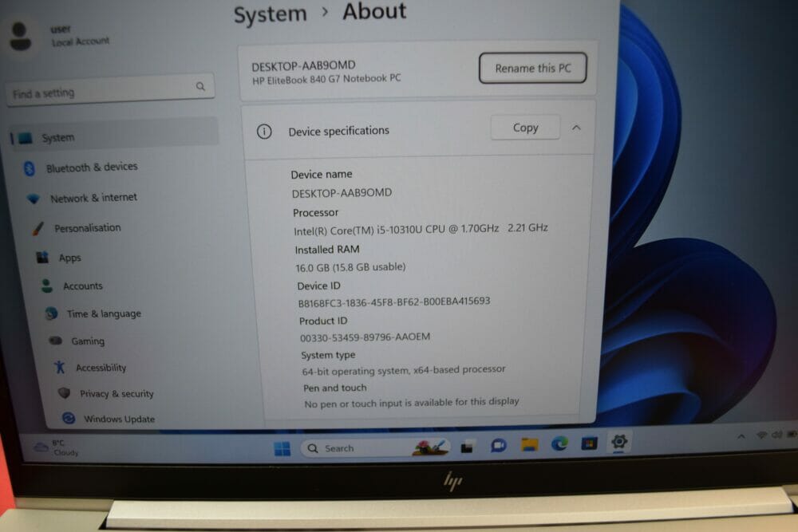
Task: Click the Device ID value B8168FC3-1836-45F8
Action: (394, 301)
